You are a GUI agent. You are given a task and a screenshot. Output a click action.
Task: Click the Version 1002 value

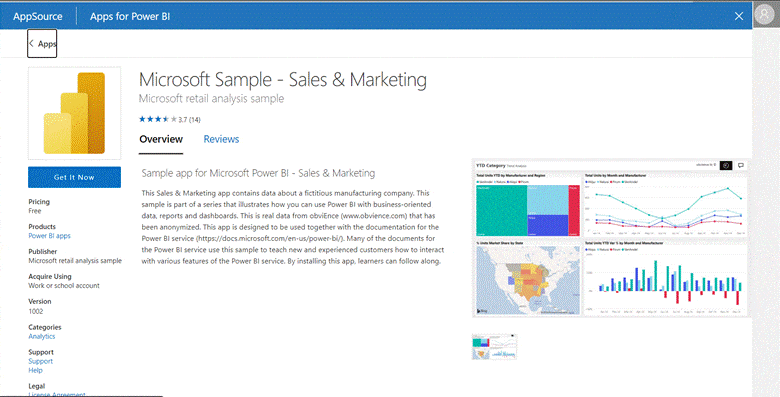pyautogui.click(x=36, y=311)
